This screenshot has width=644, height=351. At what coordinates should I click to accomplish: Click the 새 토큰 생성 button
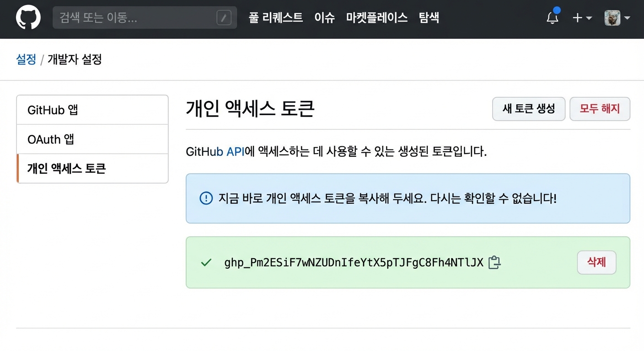click(x=529, y=109)
